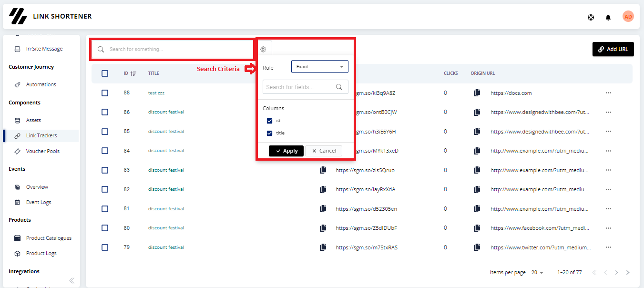The width and height of the screenshot is (644, 288).
Task: Open the help lifebuoy icon
Action: 591,18
